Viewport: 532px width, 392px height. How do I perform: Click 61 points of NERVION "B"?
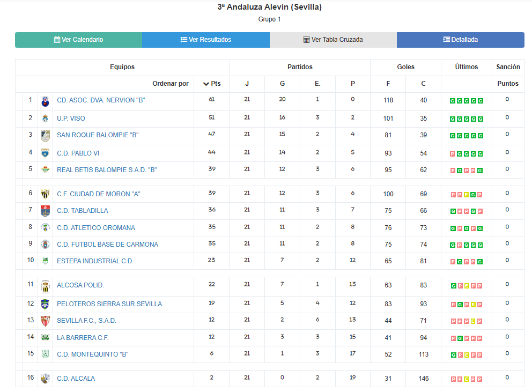tap(212, 99)
